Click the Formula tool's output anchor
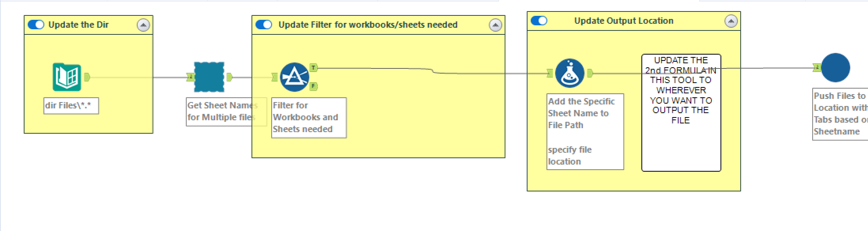 (590, 73)
